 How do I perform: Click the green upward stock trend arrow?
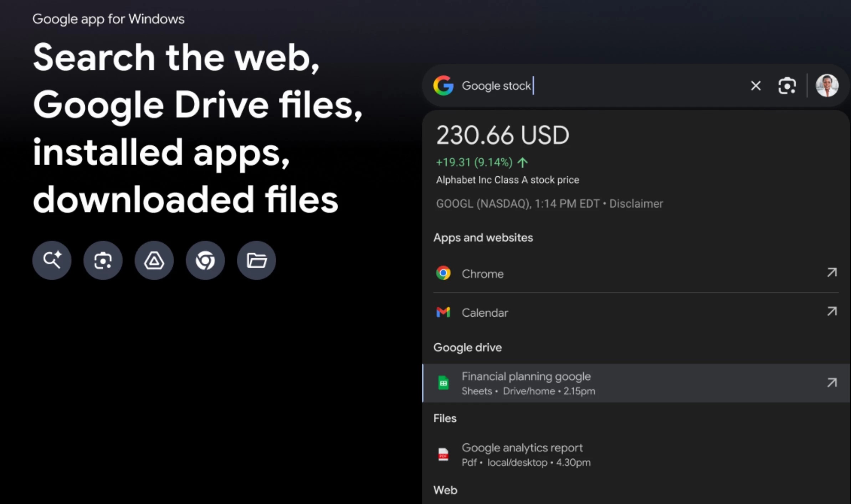pyautogui.click(x=523, y=162)
